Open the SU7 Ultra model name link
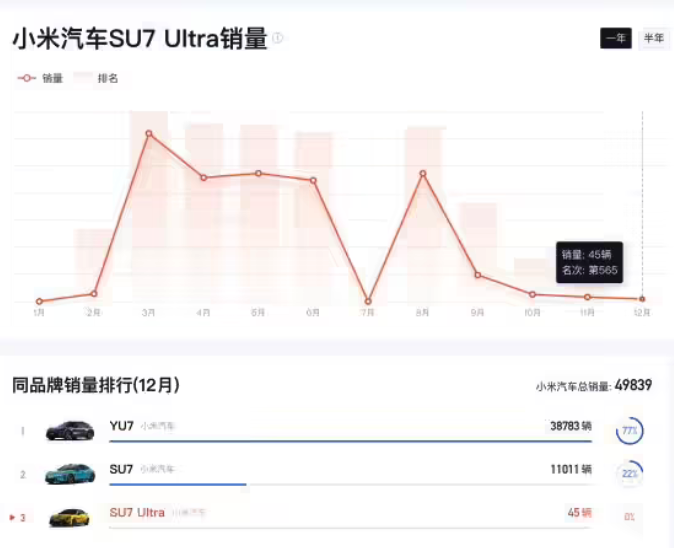This screenshot has width=674, height=548. pos(137,512)
